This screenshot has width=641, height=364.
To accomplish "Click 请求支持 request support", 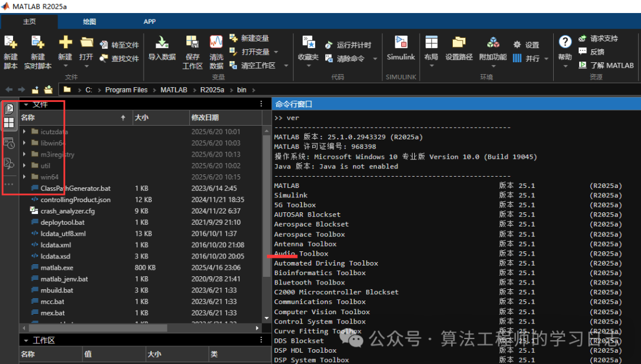I will (598, 39).
